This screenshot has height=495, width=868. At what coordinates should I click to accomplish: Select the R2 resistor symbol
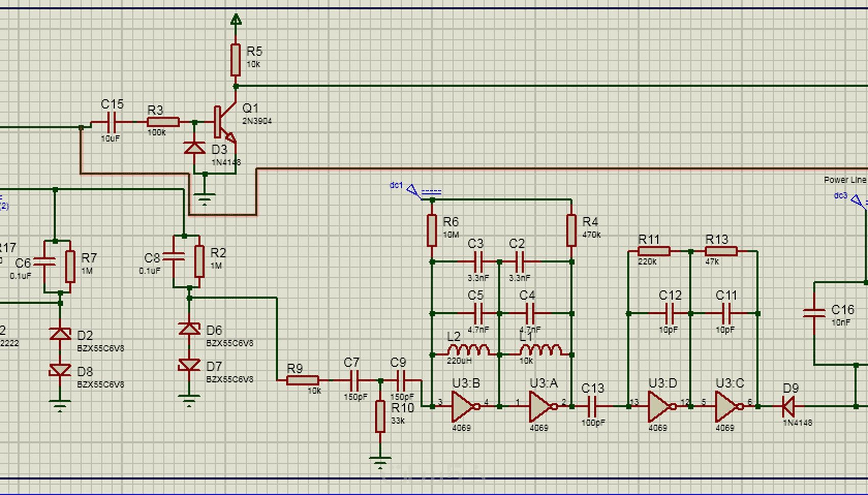pyautogui.click(x=200, y=261)
